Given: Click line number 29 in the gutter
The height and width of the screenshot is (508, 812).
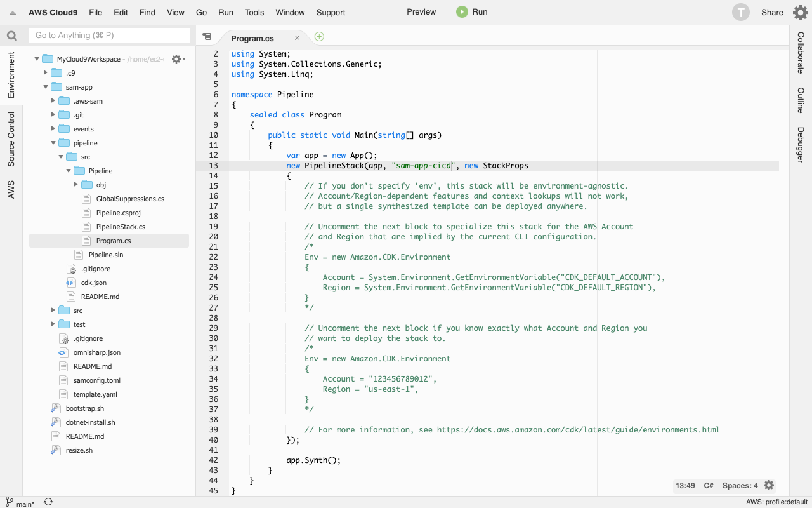Looking at the screenshot, I should [x=214, y=328].
